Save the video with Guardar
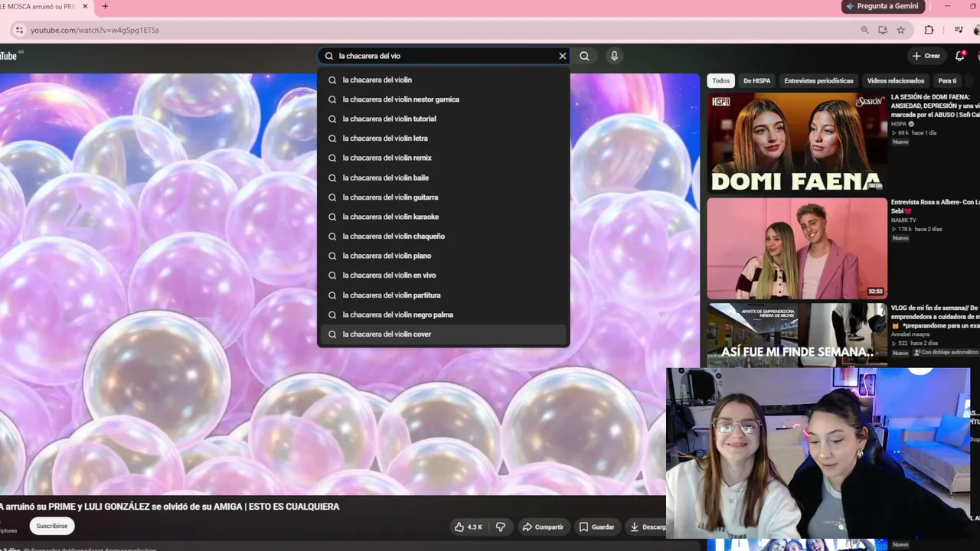 (597, 527)
